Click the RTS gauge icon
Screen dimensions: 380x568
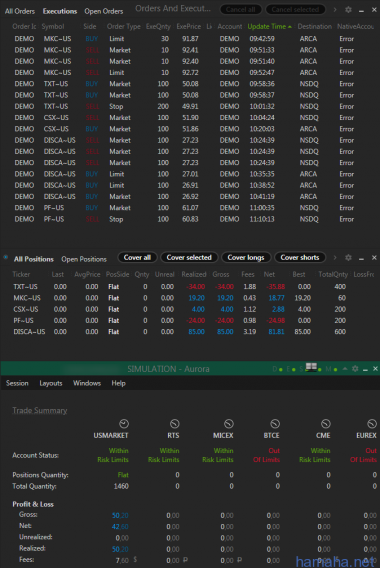(x=175, y=423)
